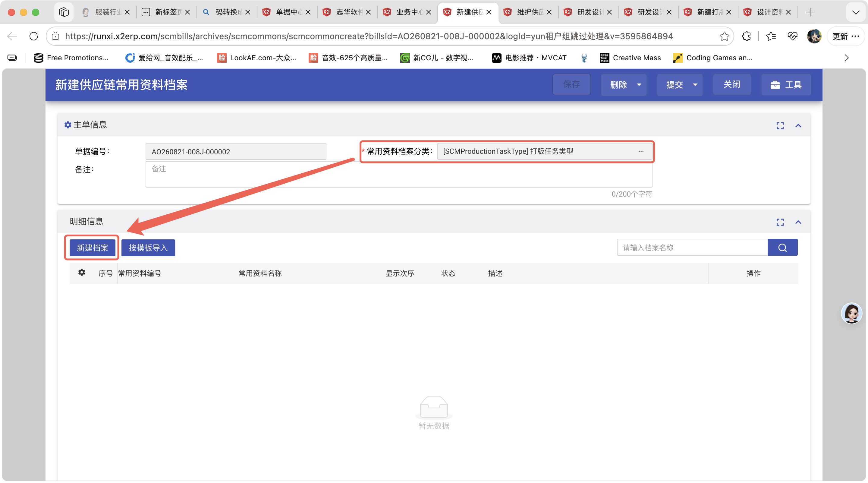Collapse the 明细信息 section

pos(798,222)
